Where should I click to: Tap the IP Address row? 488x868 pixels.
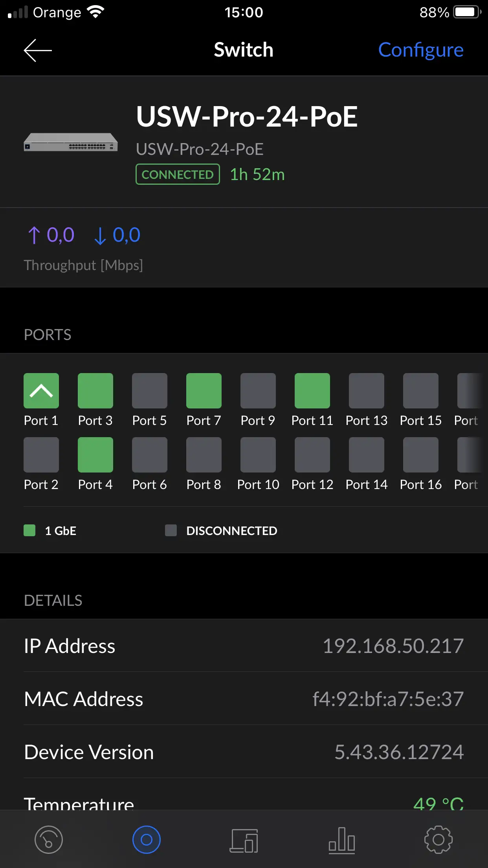[x=244, y=646]
